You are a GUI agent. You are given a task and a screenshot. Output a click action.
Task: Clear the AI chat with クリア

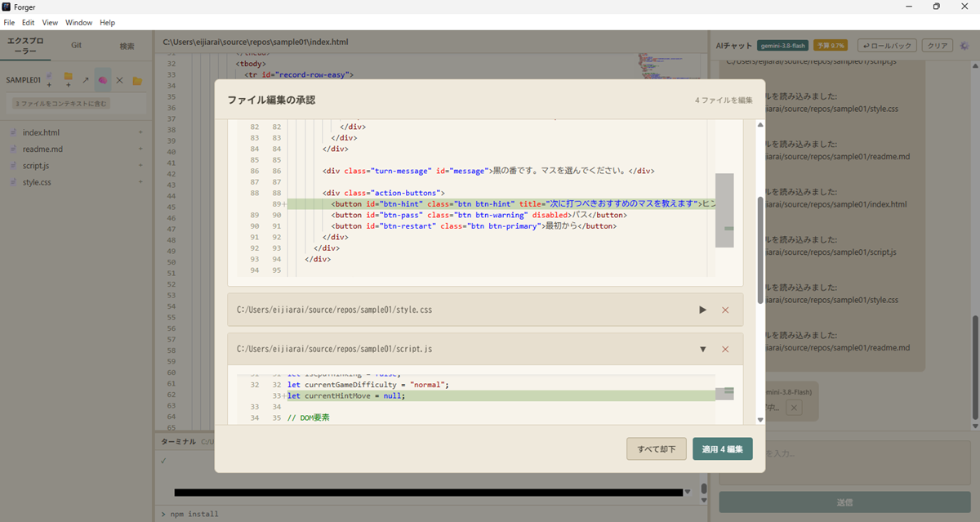(x=939, y=46)
